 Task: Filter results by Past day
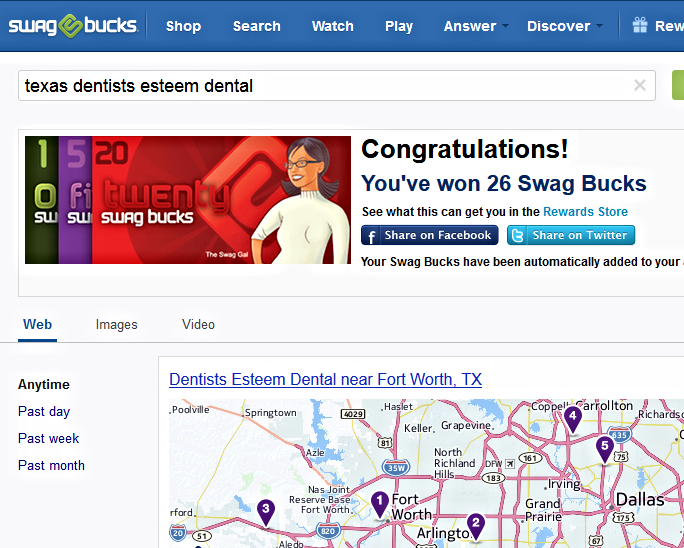[44, 411]
